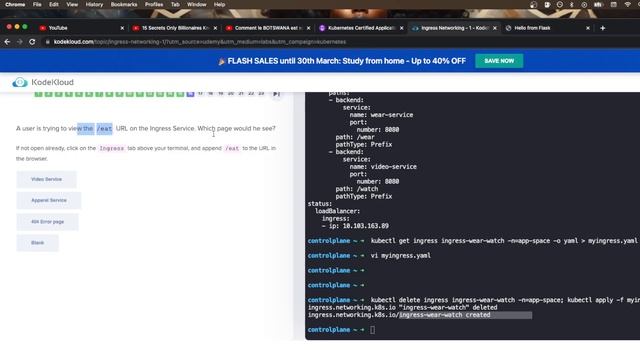Click the 'name: wear-service' terminal line

381,115
